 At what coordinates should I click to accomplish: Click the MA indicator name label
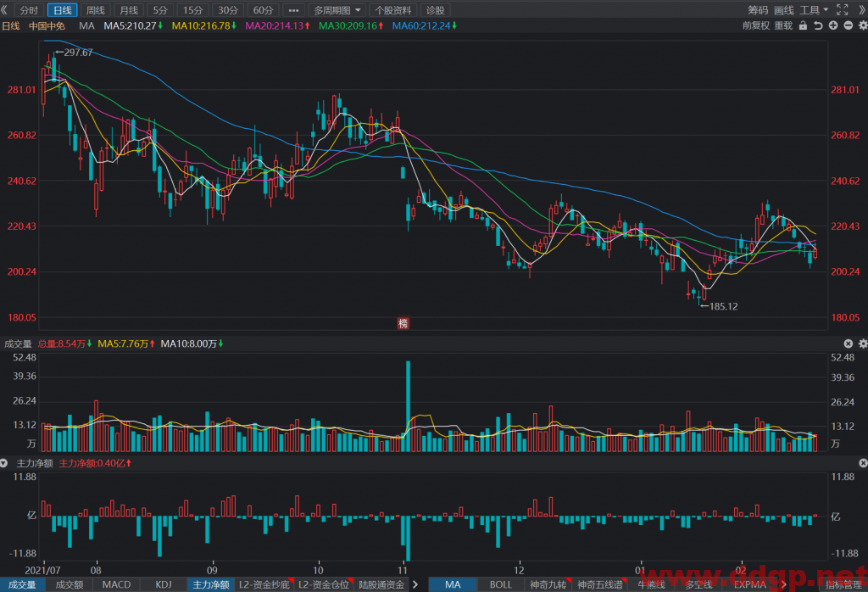(x=87, y=25)
